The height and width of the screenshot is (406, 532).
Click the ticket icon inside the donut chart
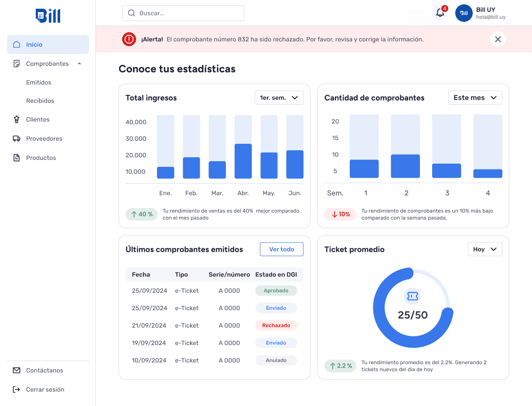point(413,296)
